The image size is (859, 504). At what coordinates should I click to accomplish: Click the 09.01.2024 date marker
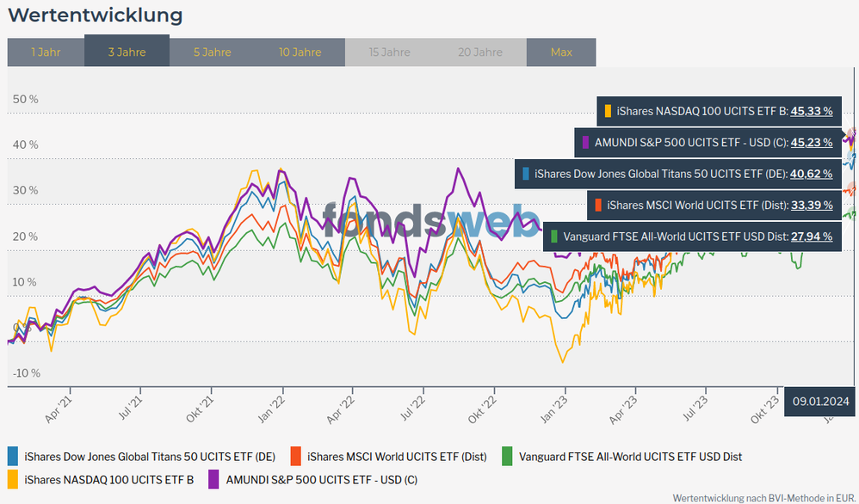(x=820, y=402)
